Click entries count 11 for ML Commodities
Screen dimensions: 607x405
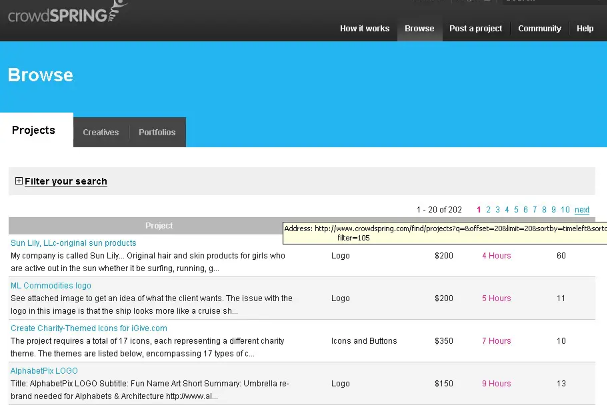click(x=561, y=298)
